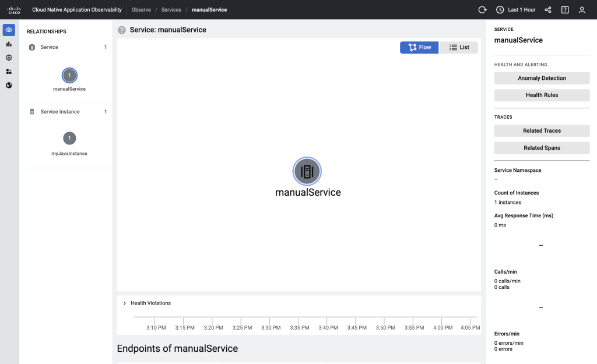This screenshot has height=364, width=597.
Task: Open the Last 1 Hour time range selector
Action: pos(515,9)
